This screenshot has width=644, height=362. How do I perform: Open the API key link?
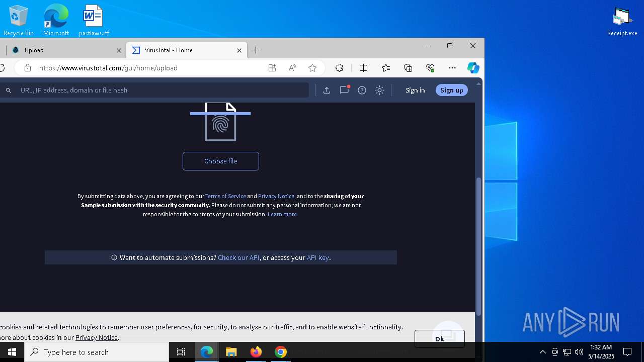[318, 257]
